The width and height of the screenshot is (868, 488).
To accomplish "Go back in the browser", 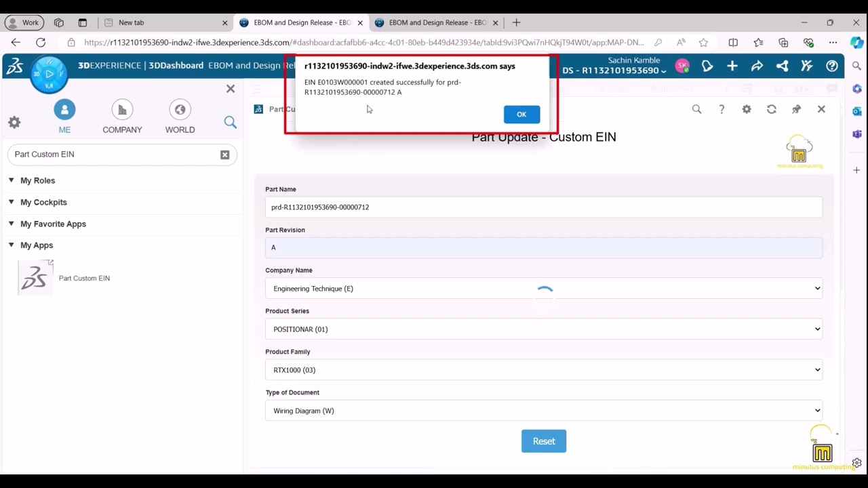I will [16, 42].
